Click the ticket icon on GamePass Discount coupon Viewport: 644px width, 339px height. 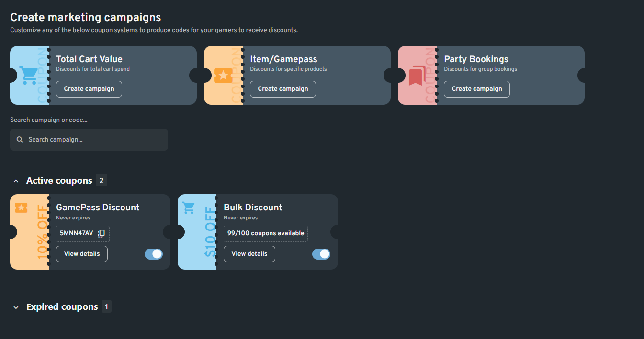(21, 208)
